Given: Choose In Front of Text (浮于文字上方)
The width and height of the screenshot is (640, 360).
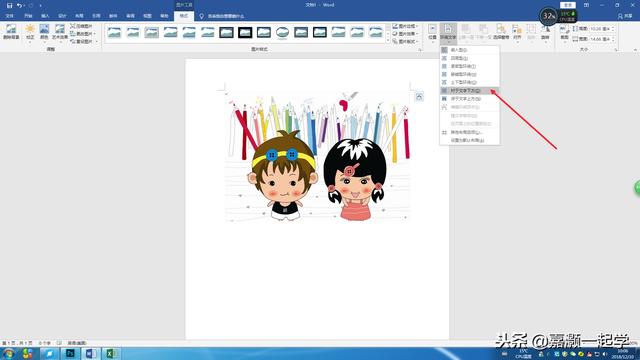Looking at the screenshot, I should (469, 99).
